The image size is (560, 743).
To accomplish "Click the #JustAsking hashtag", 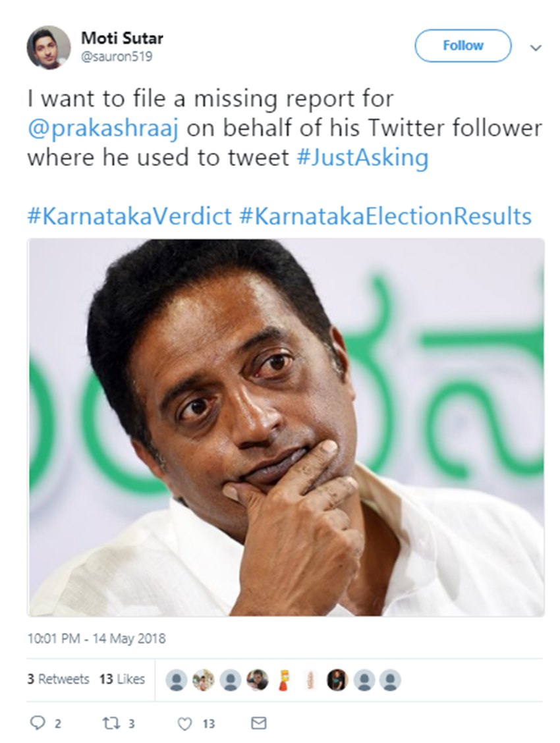I will coord(362,158).
